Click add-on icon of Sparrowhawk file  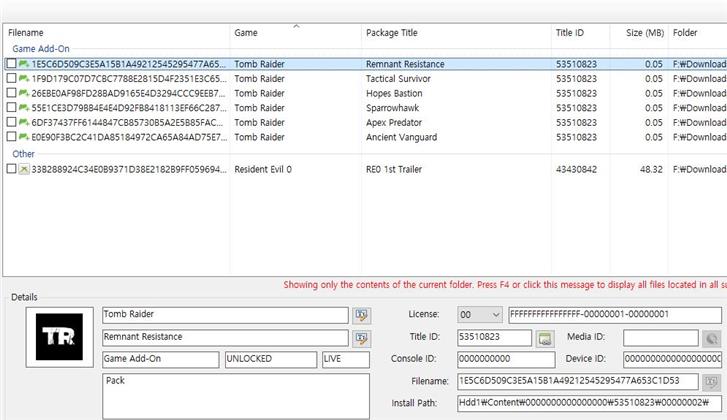pyautogui.click(x=24, y=108)
